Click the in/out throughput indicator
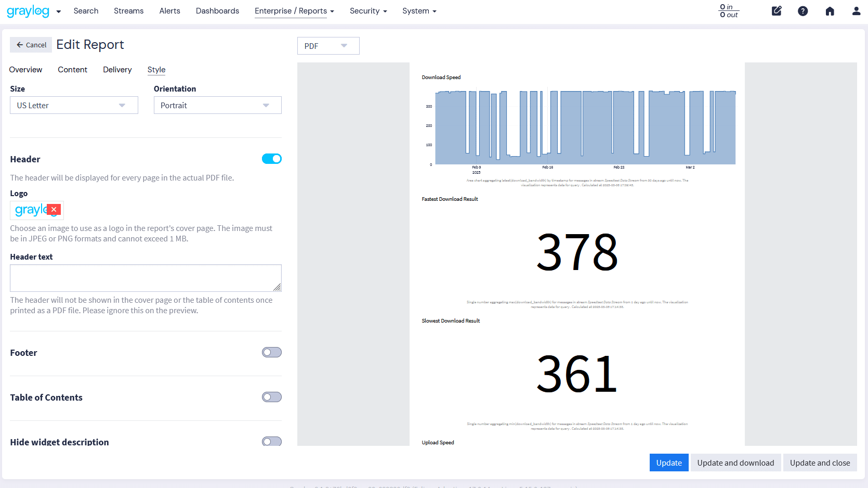This screenshot has width=868, height=488. point(728,11)
